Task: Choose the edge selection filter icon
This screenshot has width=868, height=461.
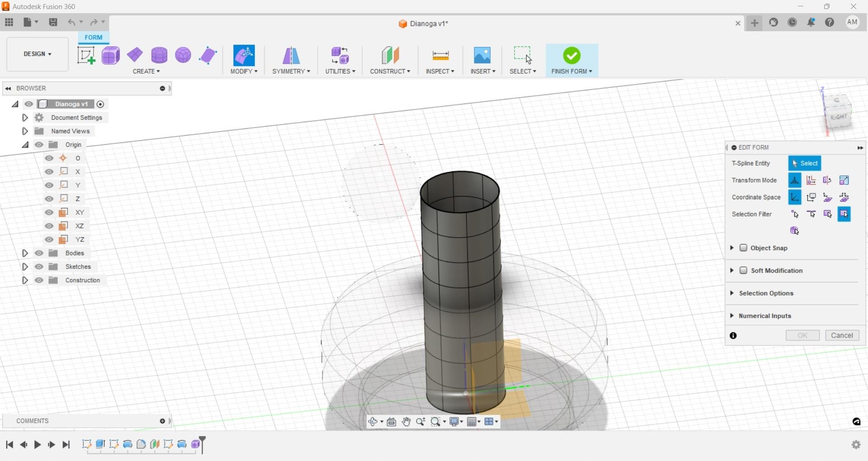Action: click(x=811, y=214)
